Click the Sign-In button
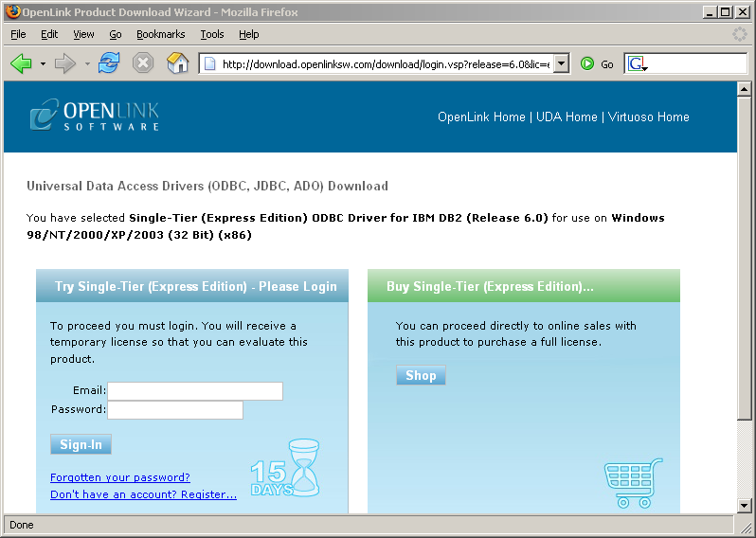The height and width of the screenshot is (538, 756). [x=81, y=444]
